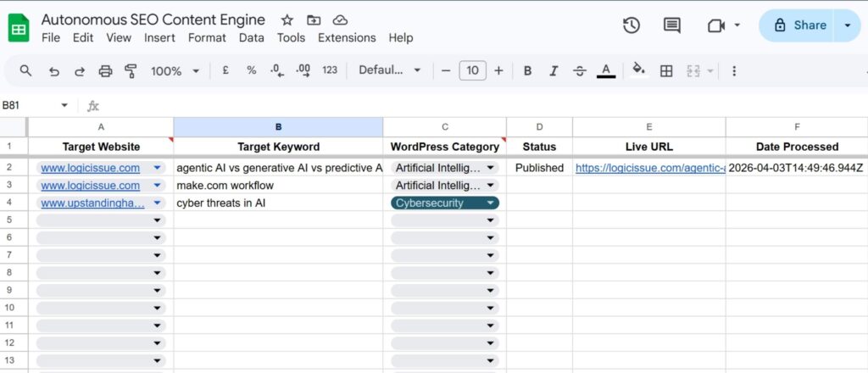Open the merge cells dropdown arrow
The image size is (868, 373).
click(710, 71)
